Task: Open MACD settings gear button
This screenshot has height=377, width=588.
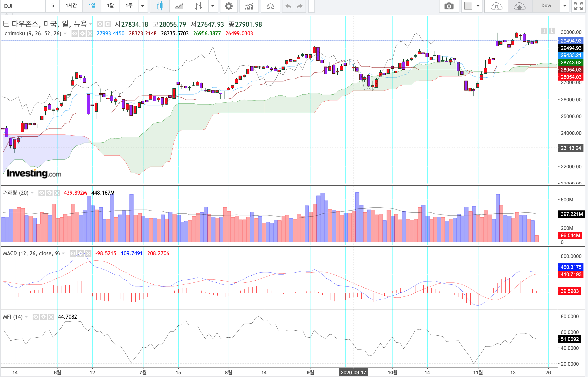Action: [x=81, y=253]
